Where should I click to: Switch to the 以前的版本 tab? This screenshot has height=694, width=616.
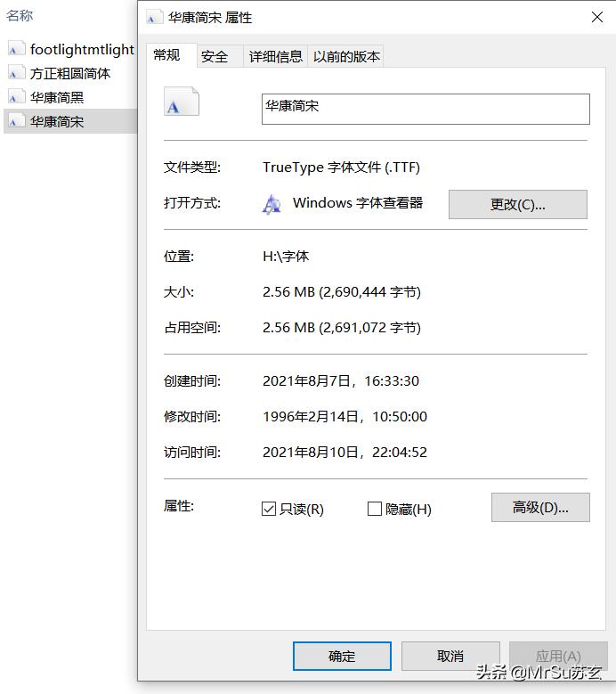pyautogui.click(x=345, y=56)
